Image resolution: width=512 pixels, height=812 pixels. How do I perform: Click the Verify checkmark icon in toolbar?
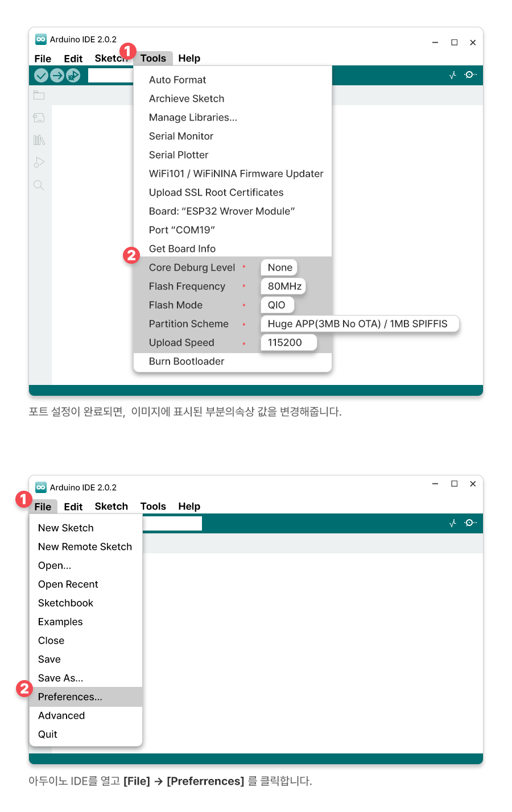(x=41, y=75)
